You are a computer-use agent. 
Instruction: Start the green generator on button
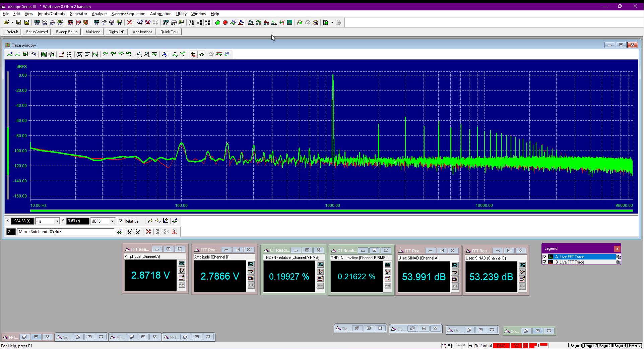click(217, 22)
